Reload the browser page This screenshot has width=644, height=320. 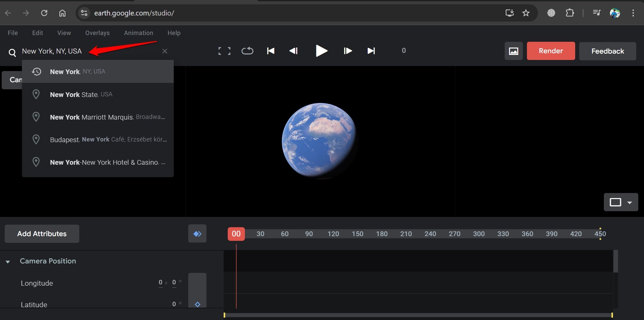coord(44,13)
